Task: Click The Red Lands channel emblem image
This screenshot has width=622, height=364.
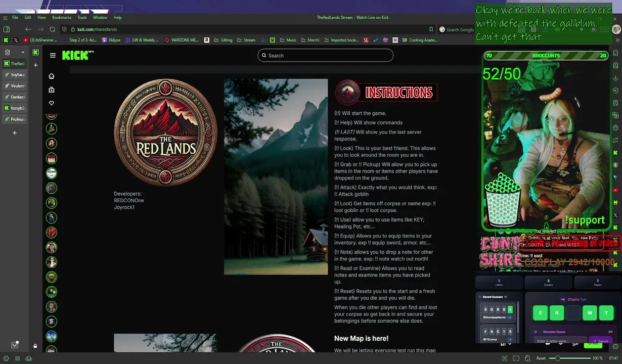Action: (165, 132)
